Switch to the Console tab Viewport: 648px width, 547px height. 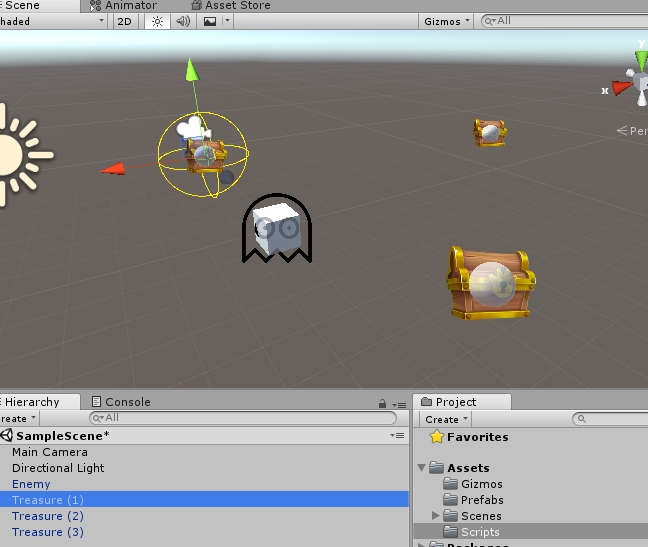(121, 402)
